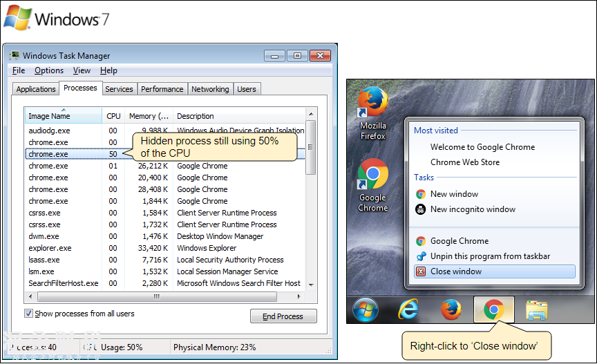Switch to the Networking tab

tap(210, 89)
